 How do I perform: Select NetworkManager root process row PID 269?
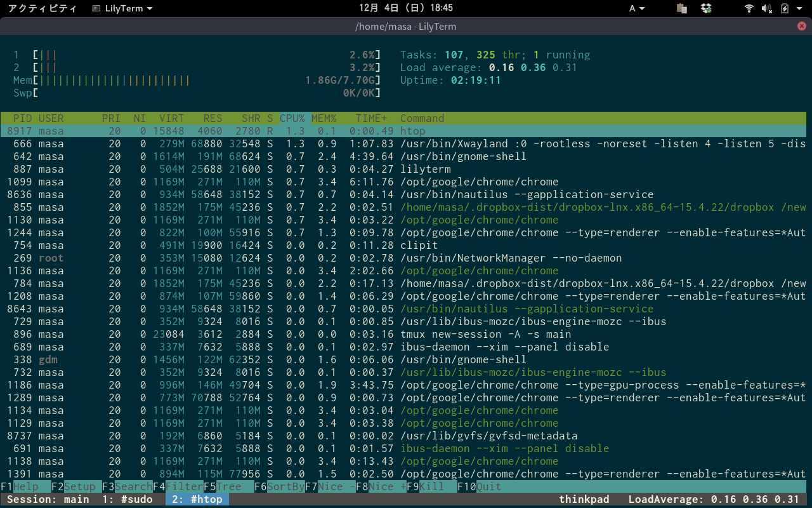[x=403, y=258]
